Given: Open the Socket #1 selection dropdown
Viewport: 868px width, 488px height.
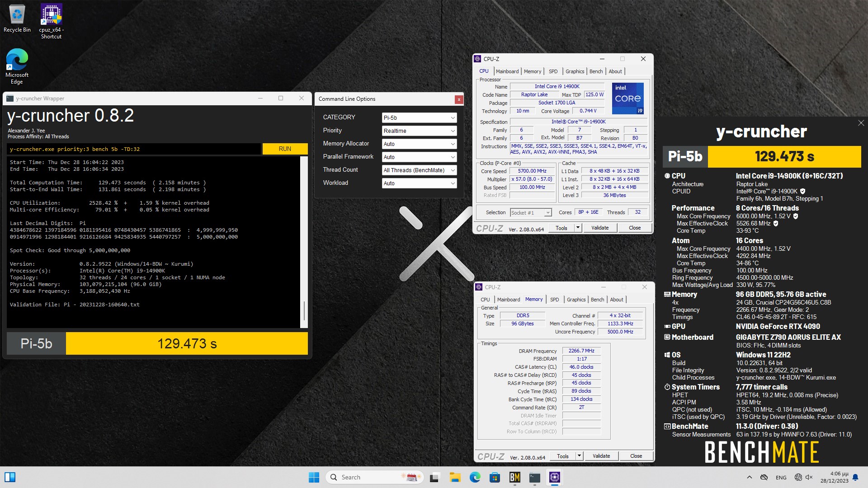Looking at the screenshot, I should click(531, 213).
